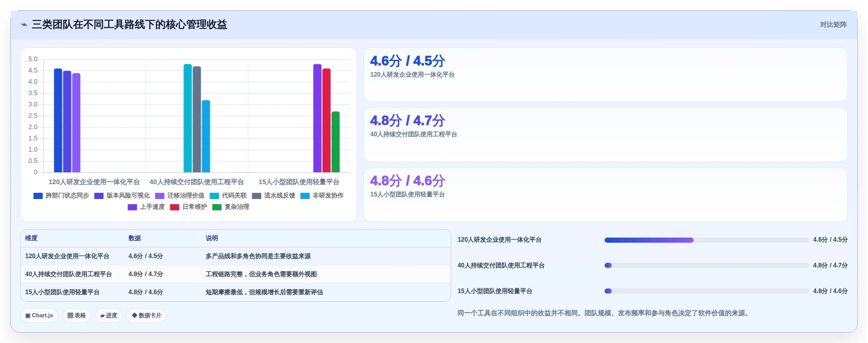
Task: Select the 4.8分 / 4.7分 data card
Action: coord(605,134)
